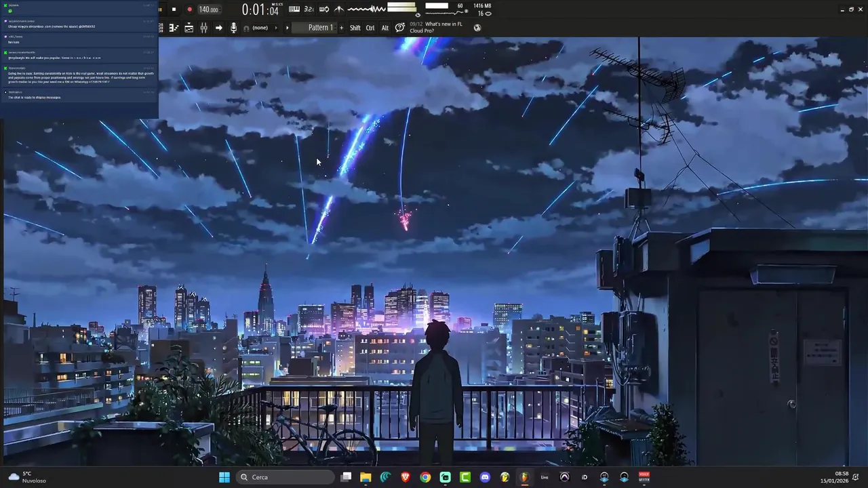868x488 pixels.
Task: Click the help speech bubble icon
Action: (x=400, y=28)
